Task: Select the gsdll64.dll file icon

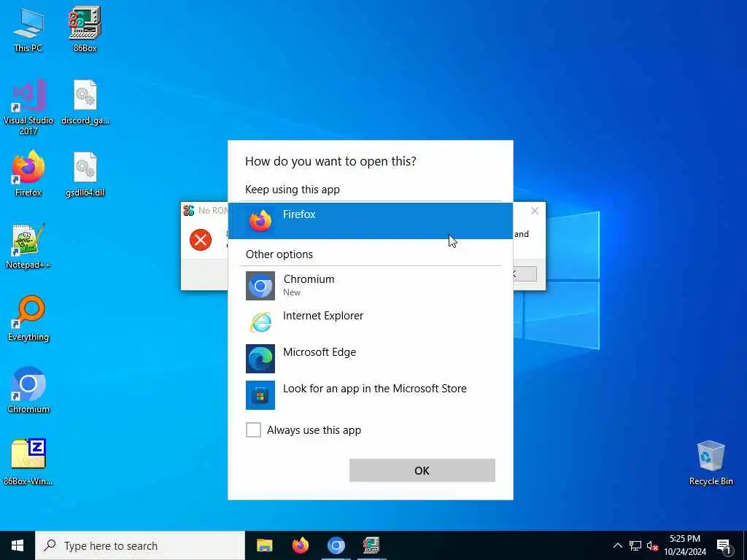Action: coord(85,174)
